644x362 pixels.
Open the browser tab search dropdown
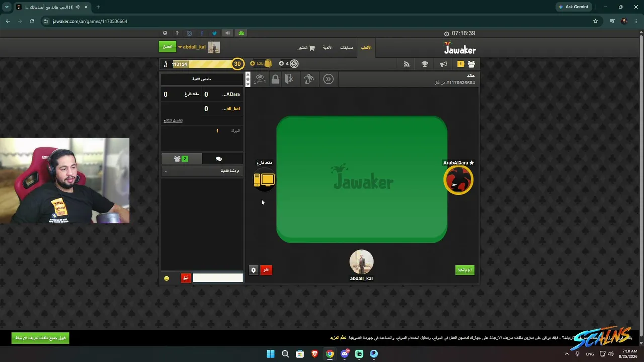point(7,7)
